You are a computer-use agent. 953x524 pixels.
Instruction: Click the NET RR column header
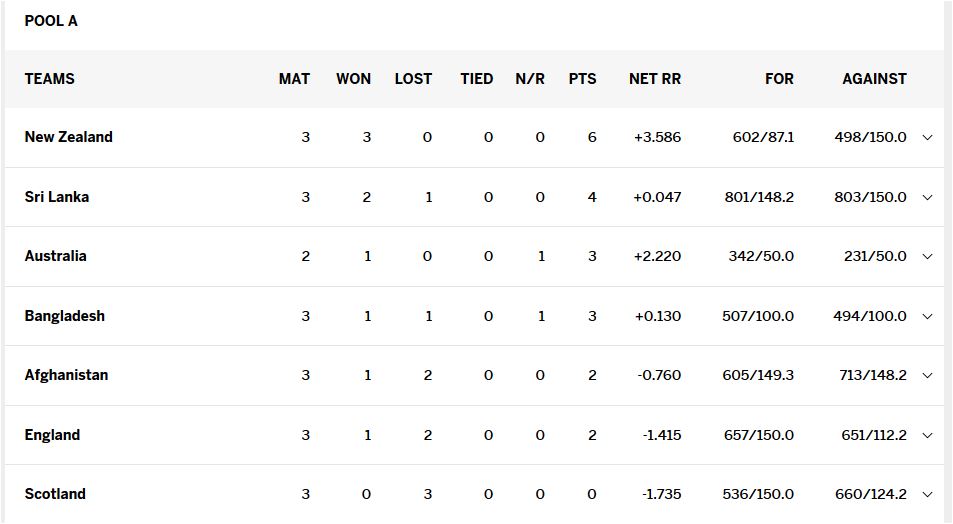click(654, 79)
